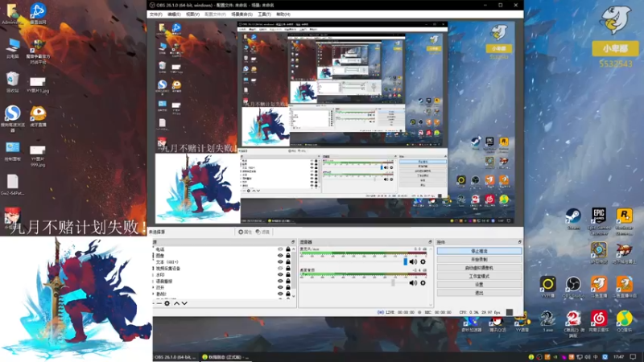Screen dimensions: 644x362
Task: Open the 工具(T) menu
Action: tap(264, 14)
